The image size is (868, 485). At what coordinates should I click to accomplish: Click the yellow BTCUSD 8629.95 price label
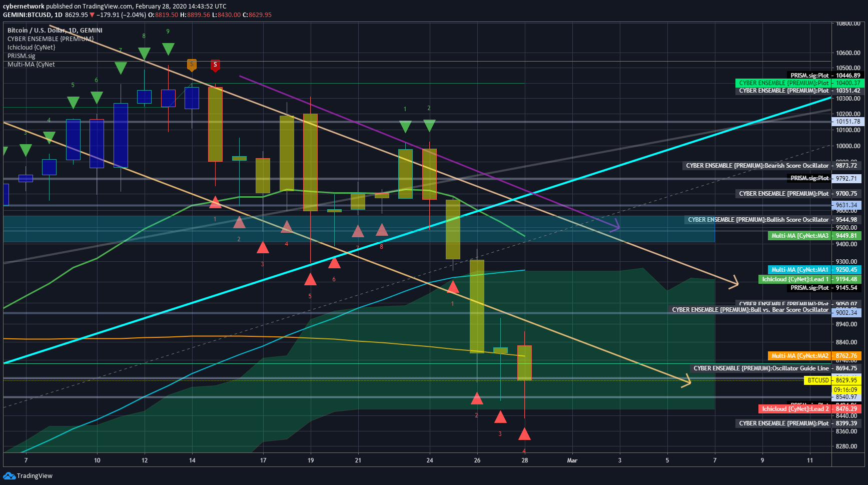[832, 380]
